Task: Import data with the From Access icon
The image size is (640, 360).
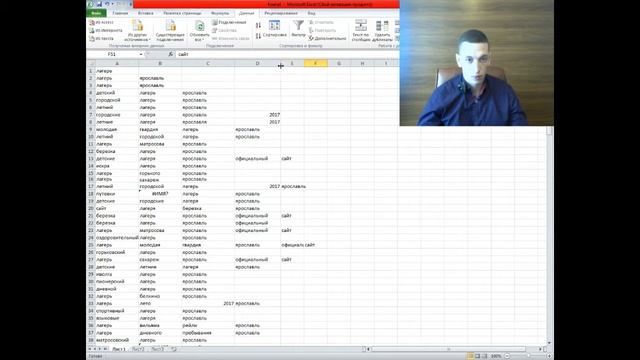Action: click(101, 22)
